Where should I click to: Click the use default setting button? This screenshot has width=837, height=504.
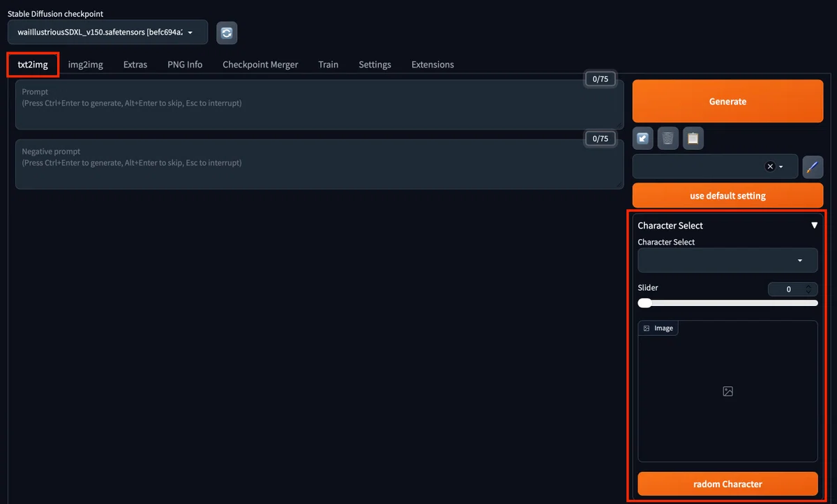point(727,196)
